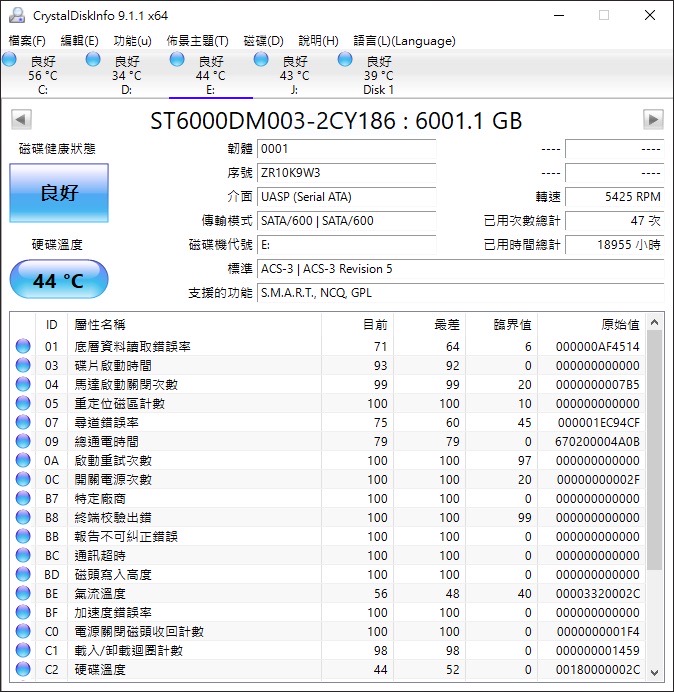Click status orb for attribute 05
This screenshot has width=674, height=692.
tap(23, 403)
